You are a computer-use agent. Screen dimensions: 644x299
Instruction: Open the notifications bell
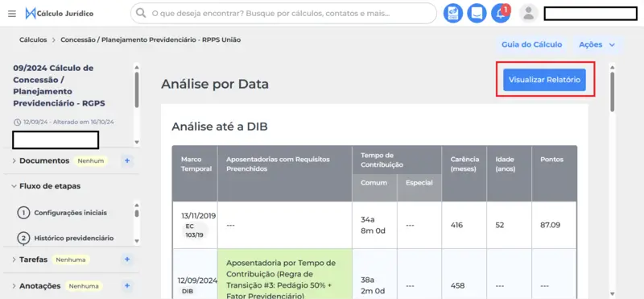click(501, 14)
